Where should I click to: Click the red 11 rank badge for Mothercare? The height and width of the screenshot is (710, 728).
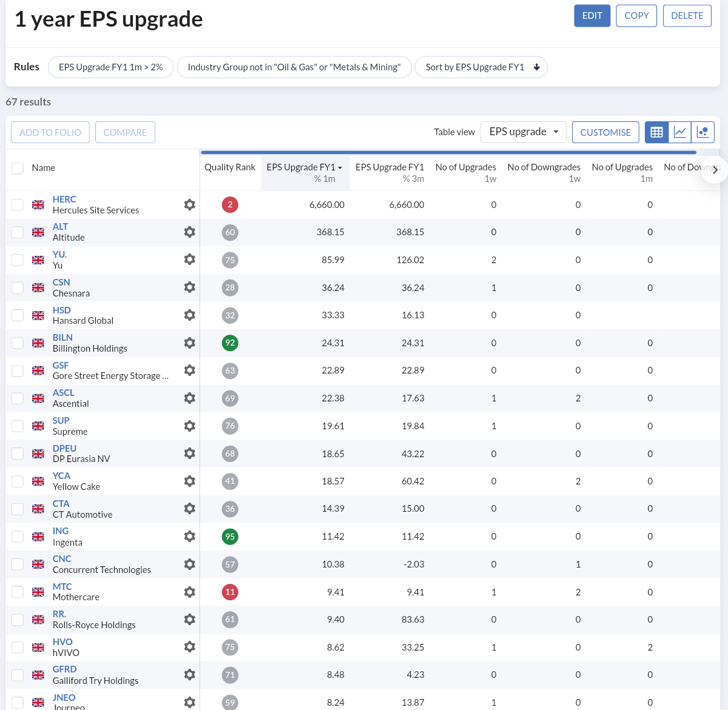click(230, 592)
